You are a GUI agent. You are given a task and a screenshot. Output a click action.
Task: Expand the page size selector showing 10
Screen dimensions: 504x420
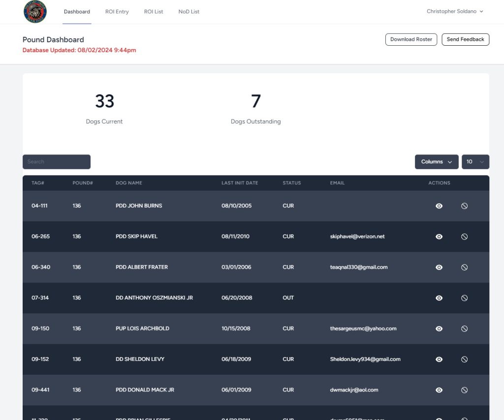pyautogui.click(x=475, y=161)
